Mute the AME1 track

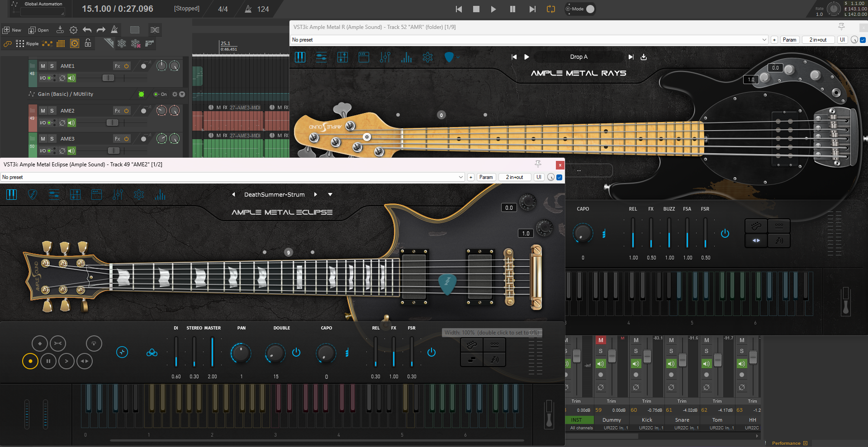(43, 66)
